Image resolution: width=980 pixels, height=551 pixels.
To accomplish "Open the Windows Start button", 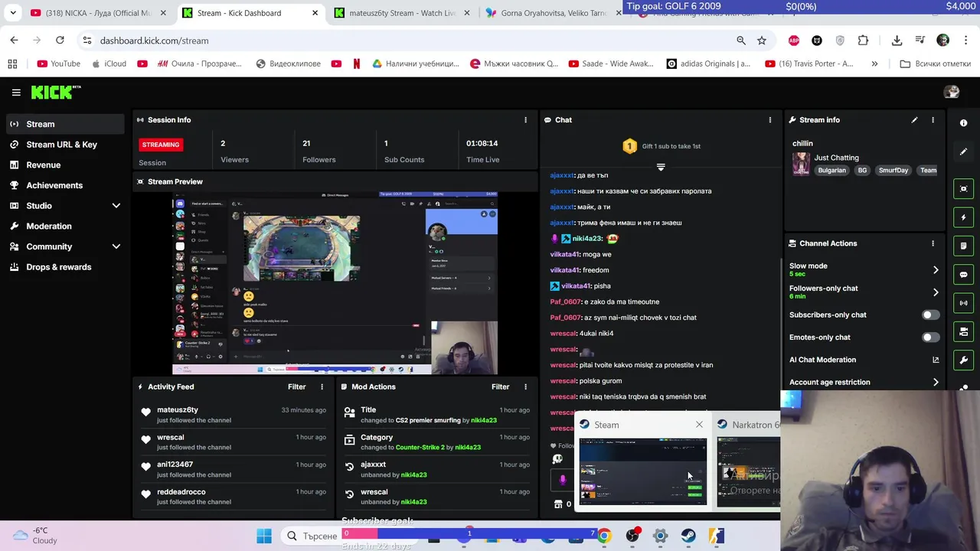I will tap(264, 536).
